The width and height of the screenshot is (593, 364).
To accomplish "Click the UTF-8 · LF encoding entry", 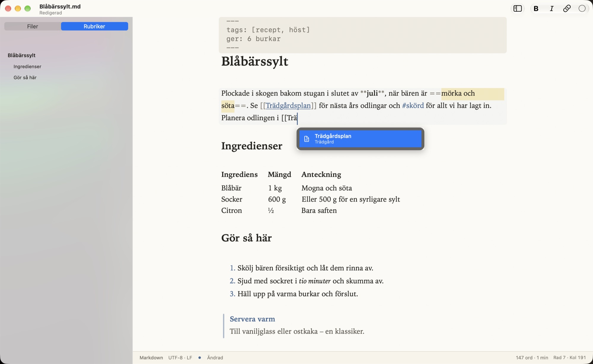I will click(180, 357).
